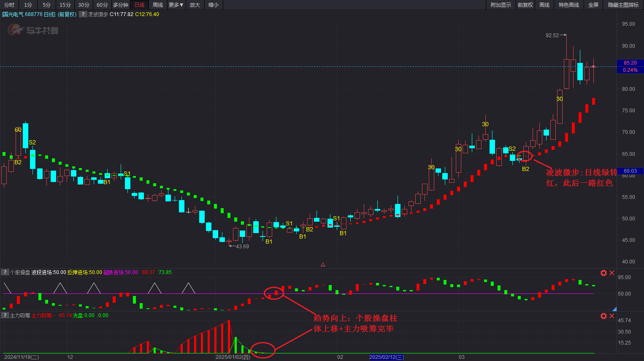Click the 超跌进场:50.00 value
The image size is (644, 361).
(120, 272)
